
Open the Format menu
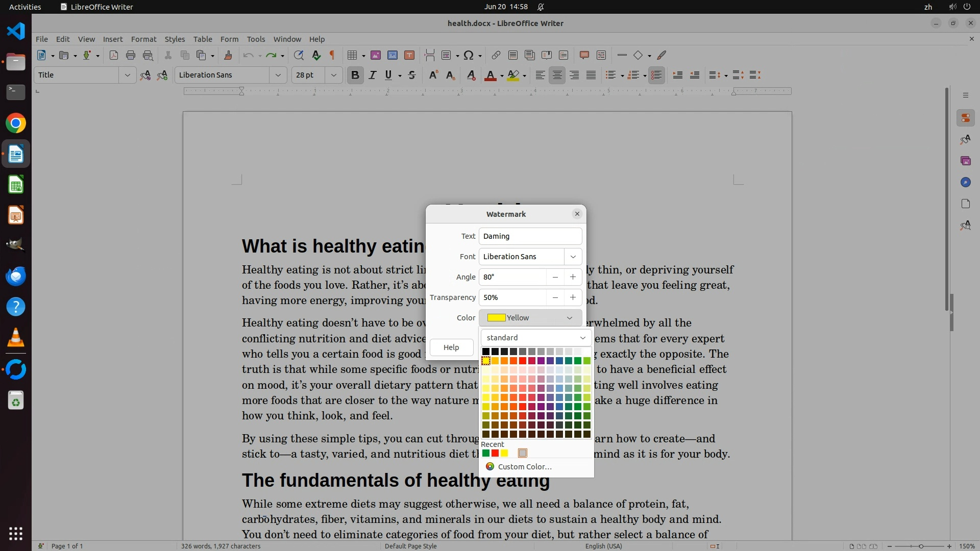pos(143,39)
